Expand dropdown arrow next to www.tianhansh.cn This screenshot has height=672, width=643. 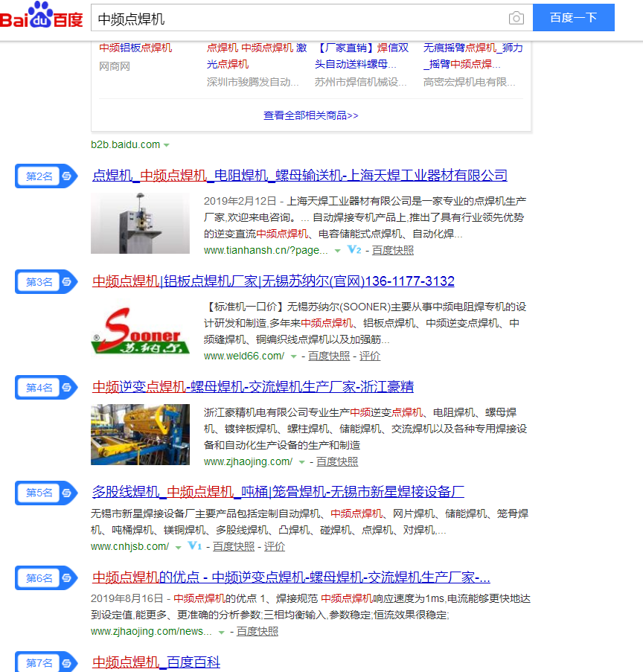pos(338,251)
